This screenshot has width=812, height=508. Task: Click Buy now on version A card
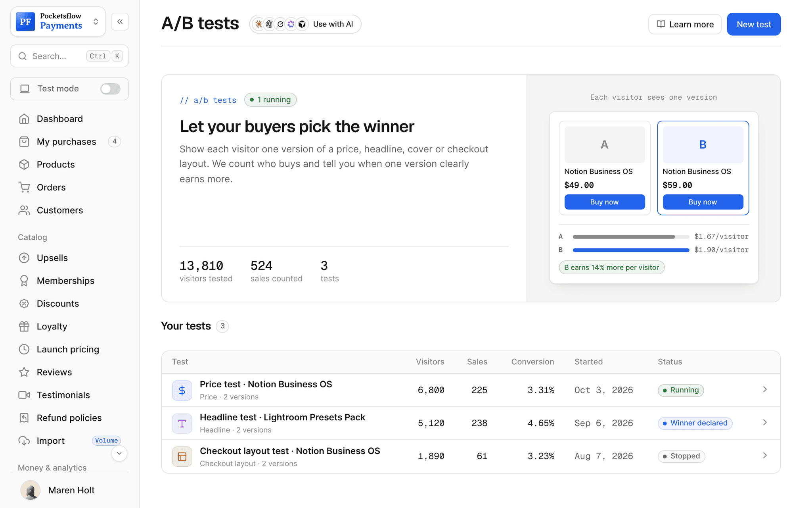604,202
